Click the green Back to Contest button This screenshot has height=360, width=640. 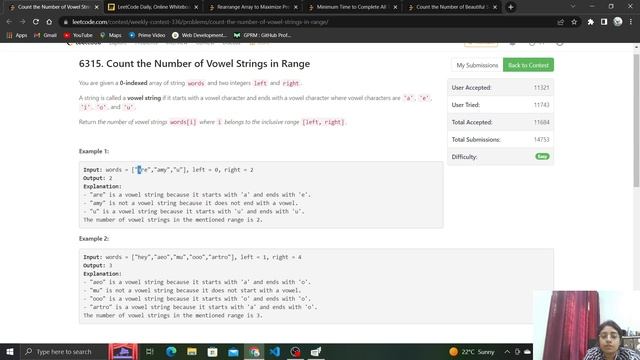click(x=528, y=65)
